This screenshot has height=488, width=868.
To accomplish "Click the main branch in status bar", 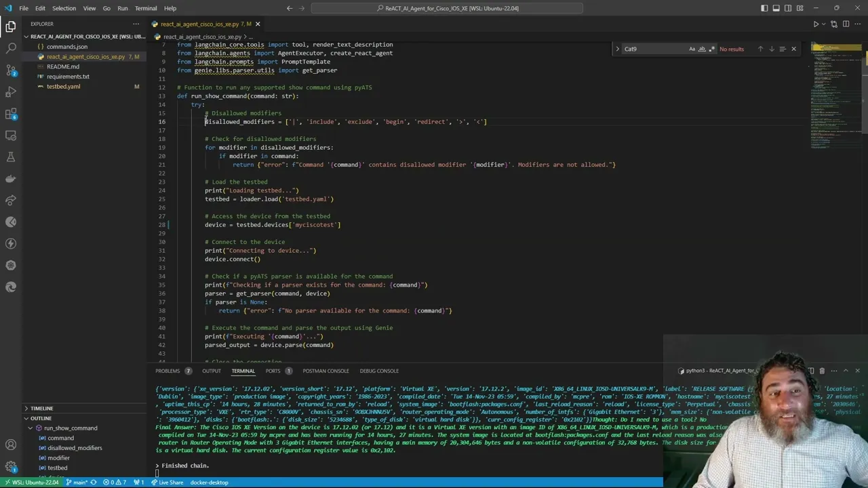I will 77,483.
